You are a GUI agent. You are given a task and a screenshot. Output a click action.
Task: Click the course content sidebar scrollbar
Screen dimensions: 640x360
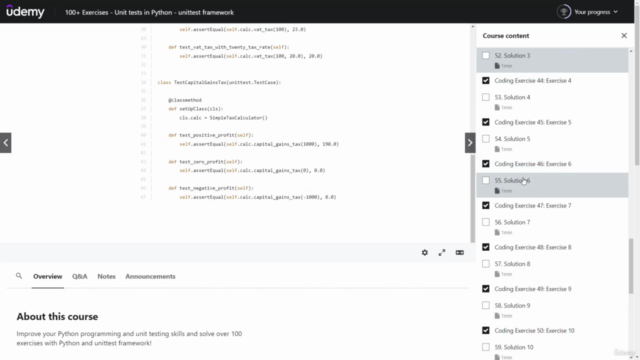click(631, 266)
